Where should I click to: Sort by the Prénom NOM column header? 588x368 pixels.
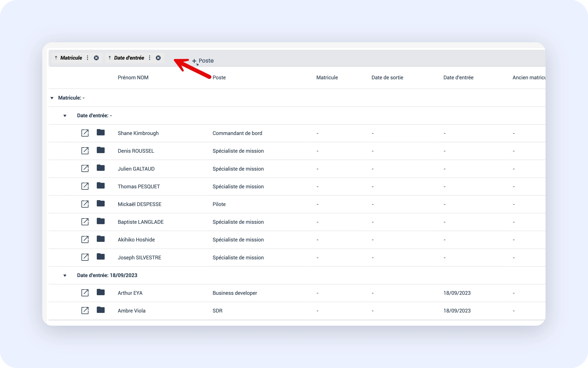133,78
